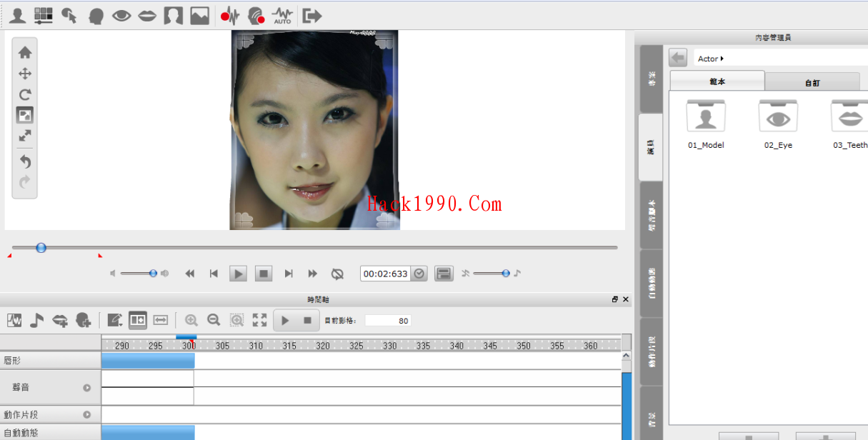Click the blue clip on the 唇形 track

click(x=148, y=361)
